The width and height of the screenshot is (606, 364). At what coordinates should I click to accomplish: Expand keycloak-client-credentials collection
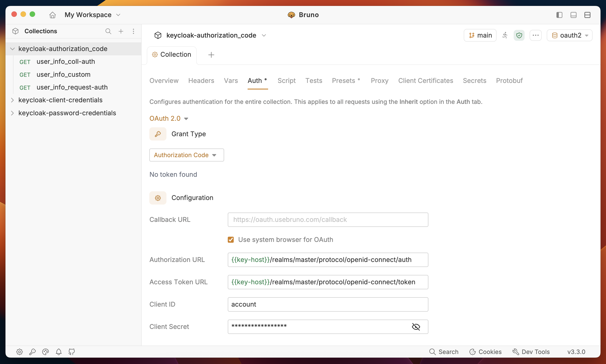tap(12, 100)
